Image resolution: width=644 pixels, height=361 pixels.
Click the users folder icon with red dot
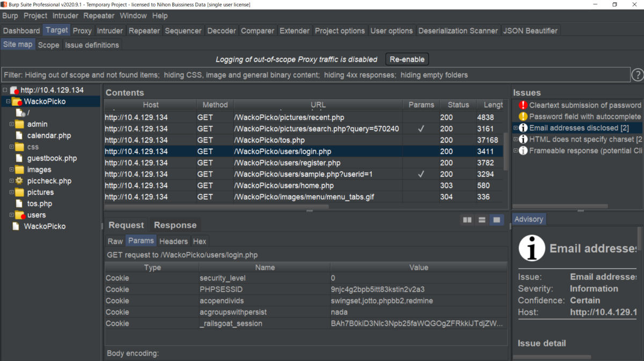pyautogui.click(x=20, y=215)
